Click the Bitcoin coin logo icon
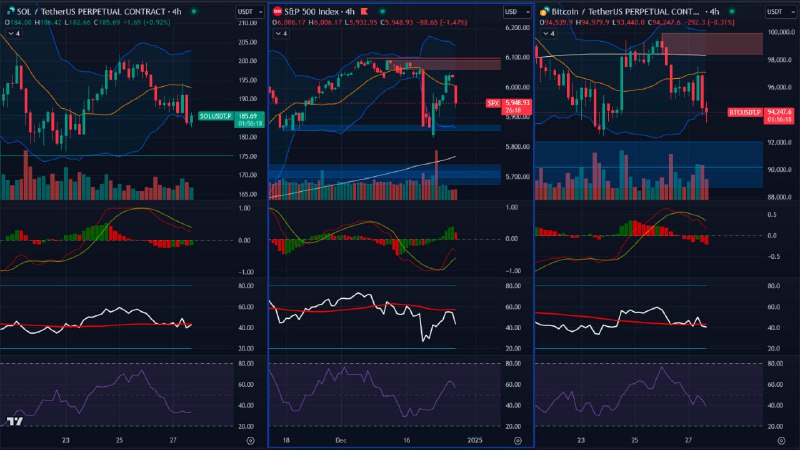This screenshot has width=800, height=450. [544, 11]
